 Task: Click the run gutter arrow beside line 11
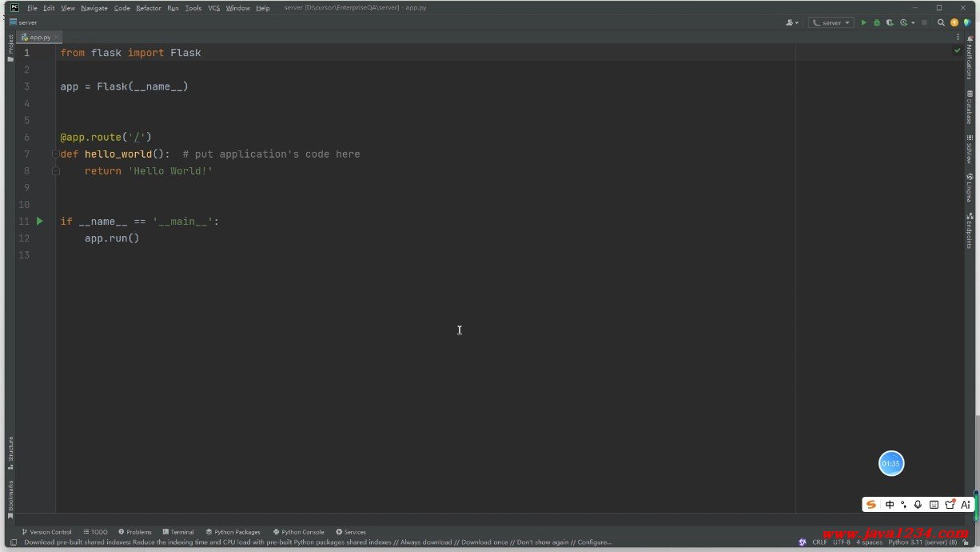40,221
